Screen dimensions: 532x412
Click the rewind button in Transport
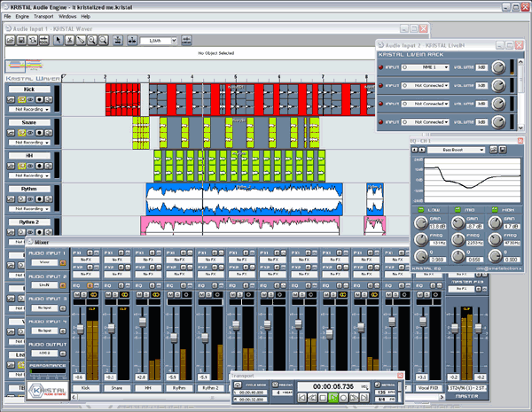pos(313,398)
